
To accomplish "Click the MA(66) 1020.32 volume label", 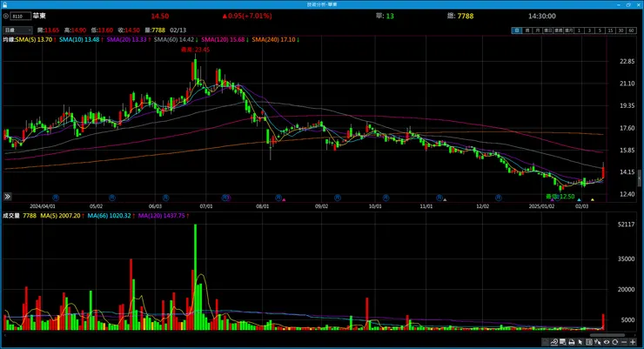I will (110, 216).
